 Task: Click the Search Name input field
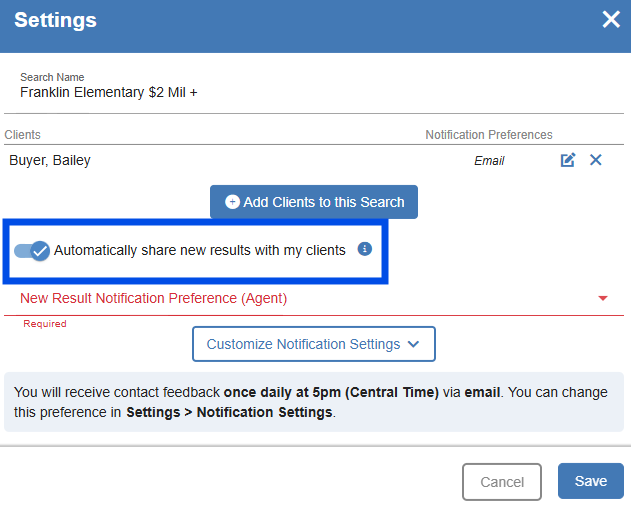pyautogui.click(x=200, y=93)
